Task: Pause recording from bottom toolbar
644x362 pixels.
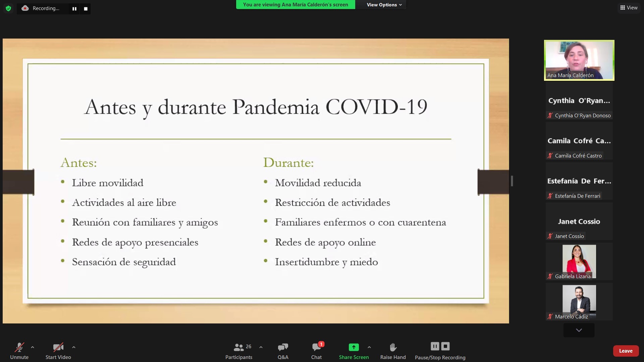Action: (435, 346)
